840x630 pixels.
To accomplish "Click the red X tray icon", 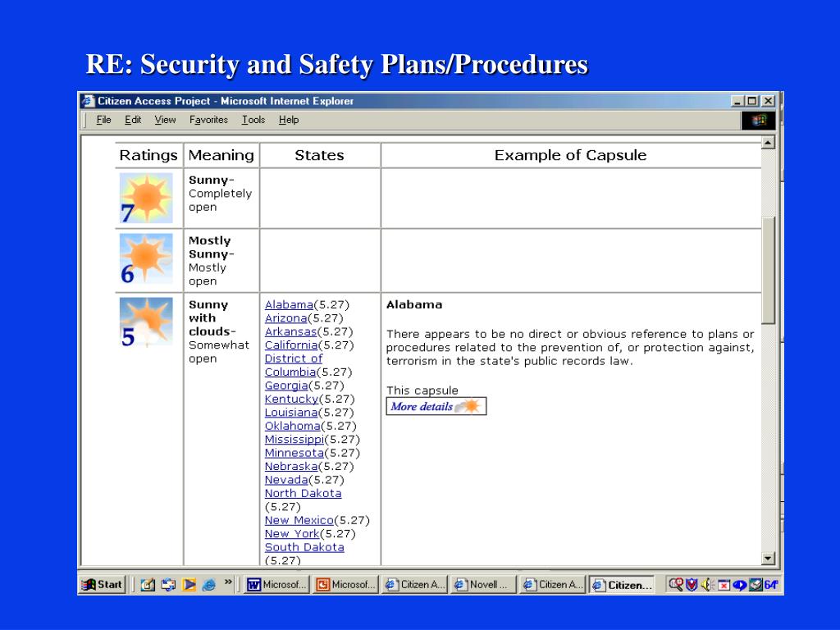I will [724, 585].
